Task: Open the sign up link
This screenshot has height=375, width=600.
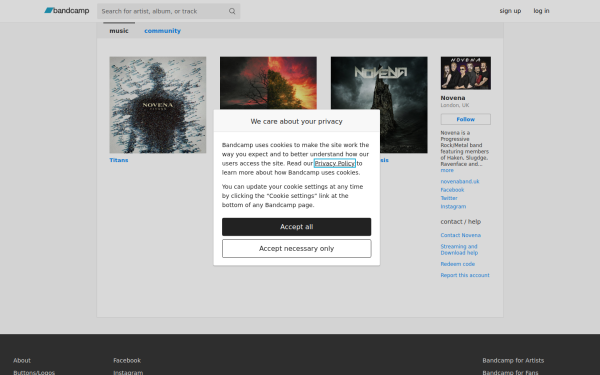Action: coord(510,11)
